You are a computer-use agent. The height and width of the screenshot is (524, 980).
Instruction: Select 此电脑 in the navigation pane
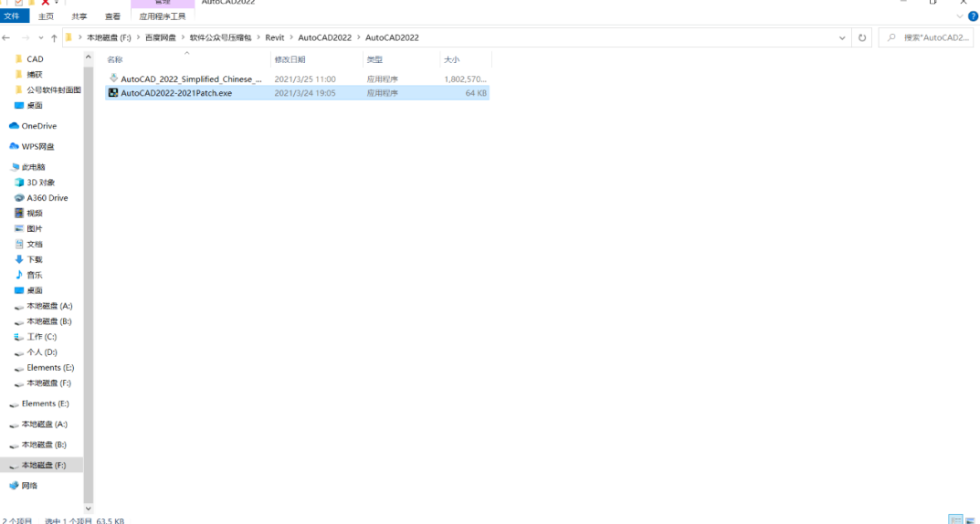click(33, 167)
